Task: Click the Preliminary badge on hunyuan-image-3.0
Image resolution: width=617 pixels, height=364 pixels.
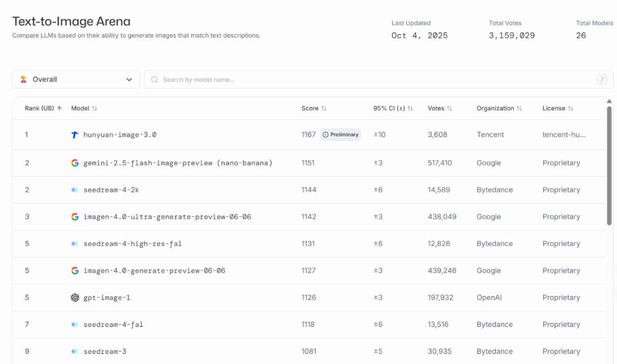Action: coord(340,135)
